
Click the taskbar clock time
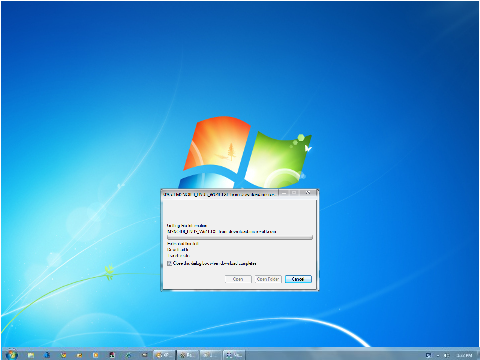pyautogui.click(x=464, y=355)
